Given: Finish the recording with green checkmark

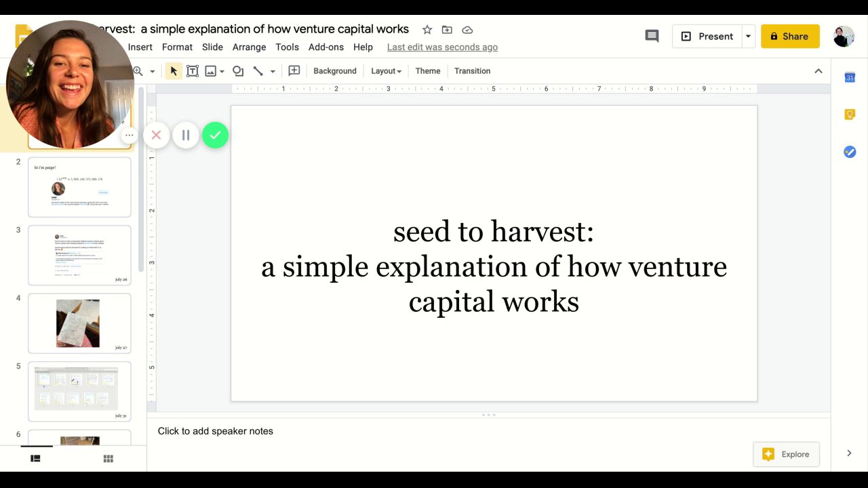Looking at the screenshot, I should (x=215, y=135).
